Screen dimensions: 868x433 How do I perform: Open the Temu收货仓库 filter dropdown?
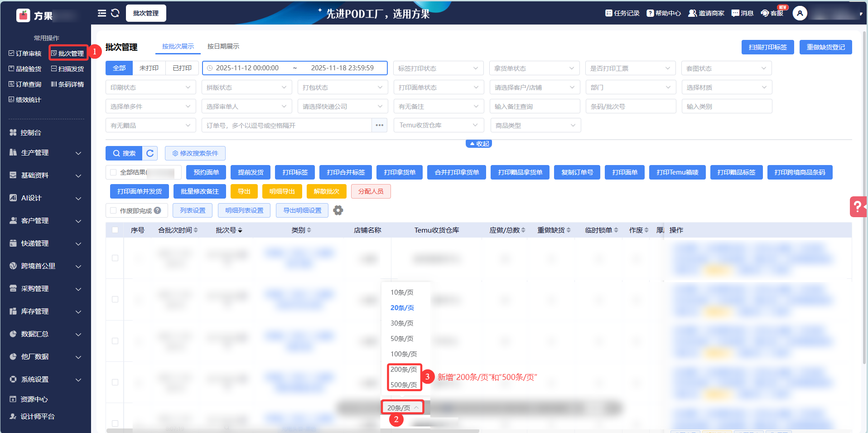pyautogui.click(x=439, y=125)
